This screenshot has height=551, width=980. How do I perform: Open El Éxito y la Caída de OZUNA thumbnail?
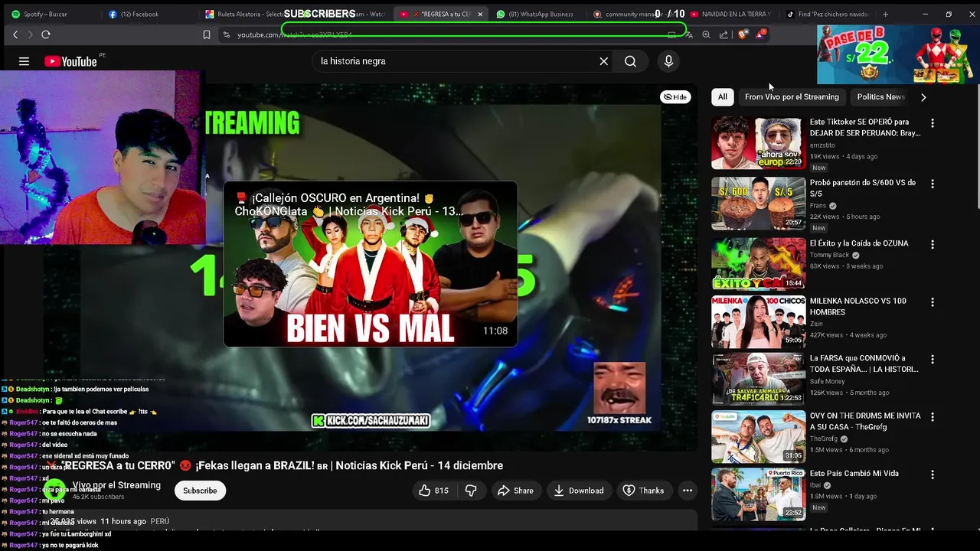[x=758, y=264]
